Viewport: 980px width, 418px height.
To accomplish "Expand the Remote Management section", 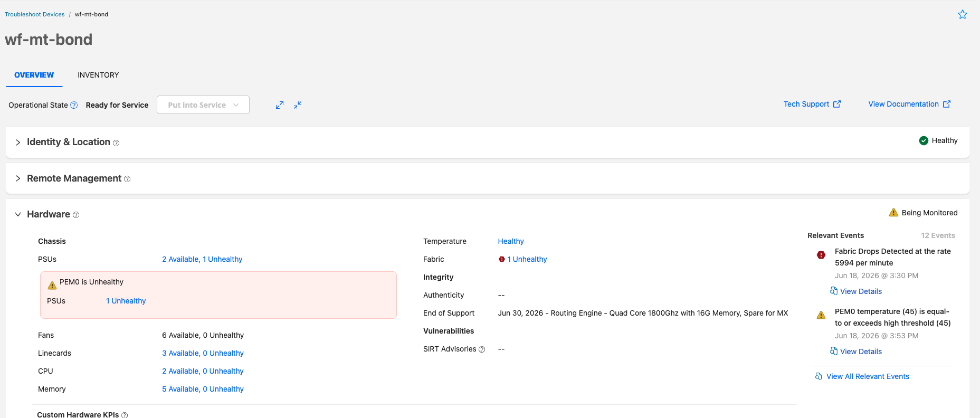I will pos(18,178).
